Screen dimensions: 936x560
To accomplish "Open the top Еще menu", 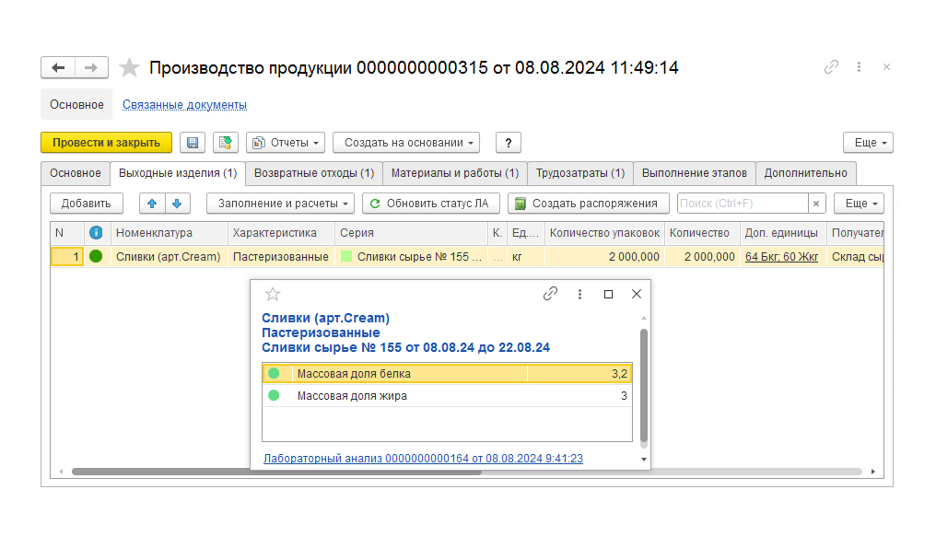I will 868,143.
